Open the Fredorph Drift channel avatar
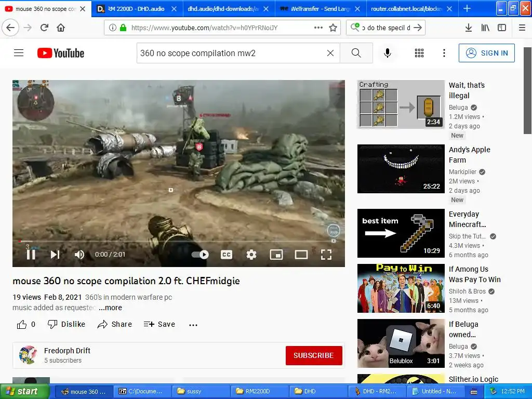The height and width of the screenshot is (399, 532). tap(28, 355)
